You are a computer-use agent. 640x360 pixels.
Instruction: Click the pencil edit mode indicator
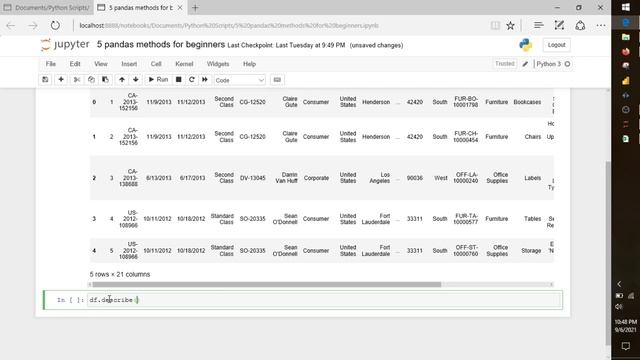pyautogui.click(x=525, y=64)
